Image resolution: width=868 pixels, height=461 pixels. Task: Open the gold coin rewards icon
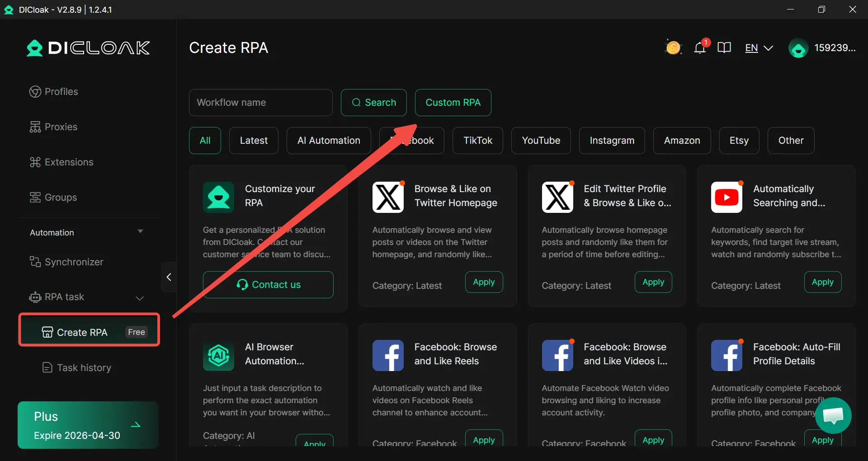coord(673,48)
